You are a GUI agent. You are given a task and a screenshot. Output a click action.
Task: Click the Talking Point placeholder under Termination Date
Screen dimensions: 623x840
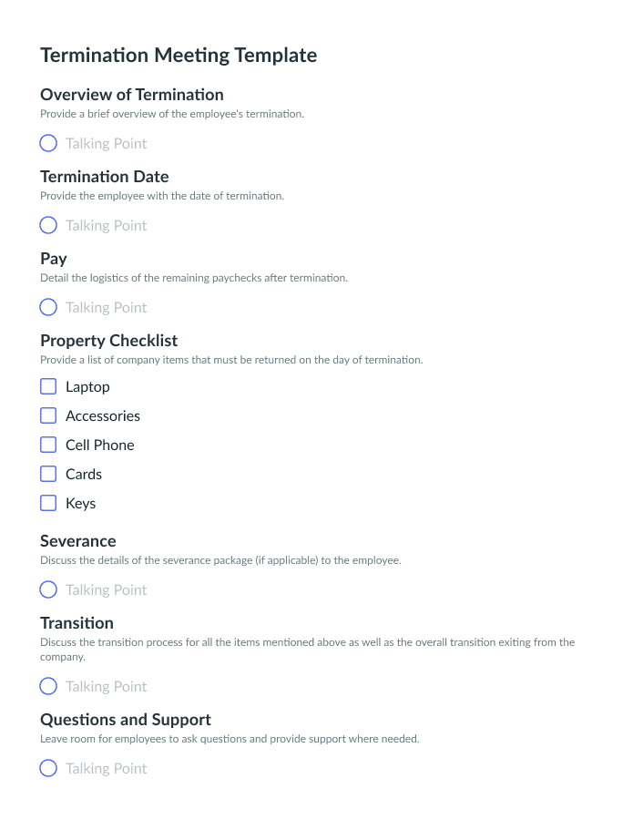pos(106,226)
